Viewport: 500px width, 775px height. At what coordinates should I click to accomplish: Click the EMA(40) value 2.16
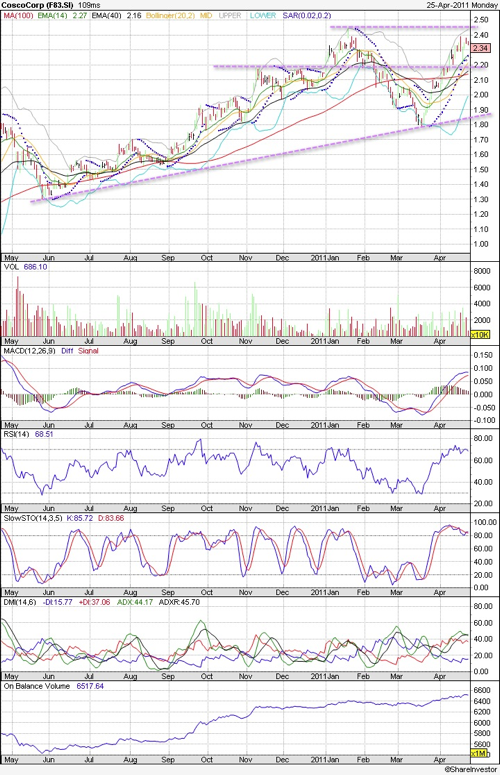133,16
